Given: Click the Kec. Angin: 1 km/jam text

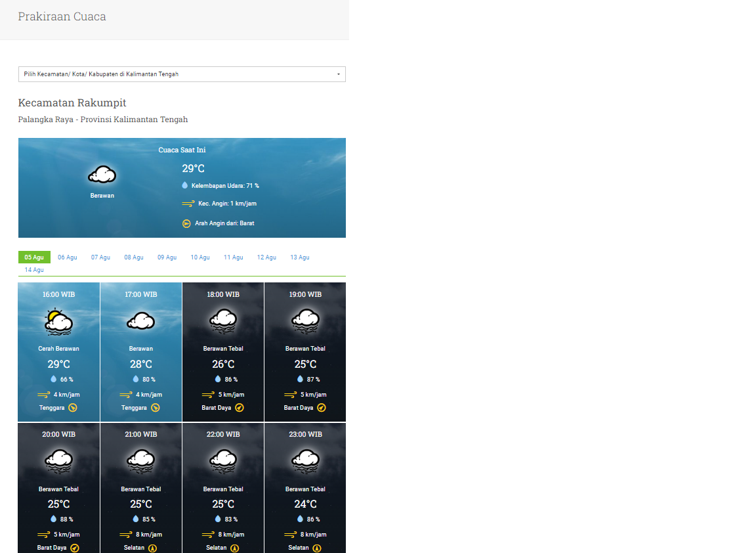Looking at the screenshot, I should pos(227,204).
